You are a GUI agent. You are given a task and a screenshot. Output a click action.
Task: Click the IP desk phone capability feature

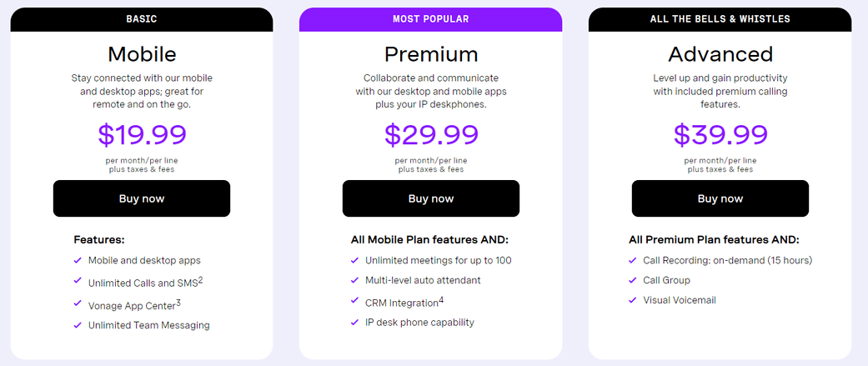[419, 323]
